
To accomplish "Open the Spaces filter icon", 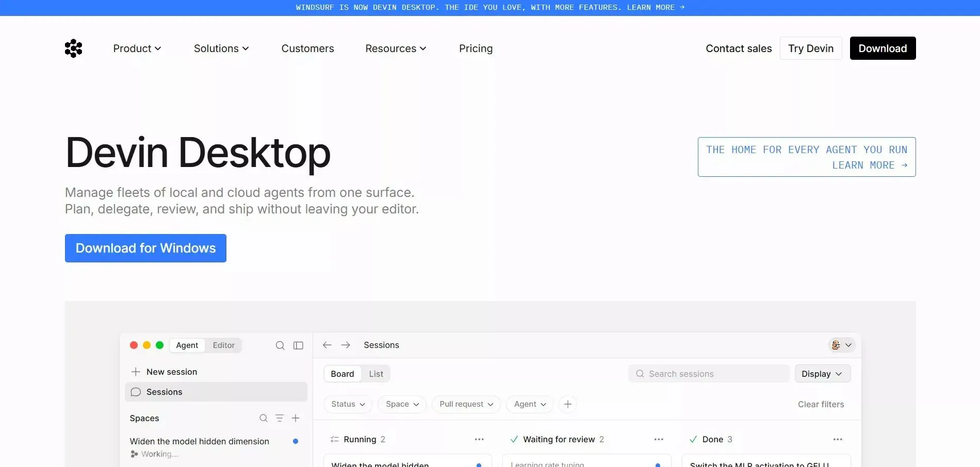I will point(280,418).
